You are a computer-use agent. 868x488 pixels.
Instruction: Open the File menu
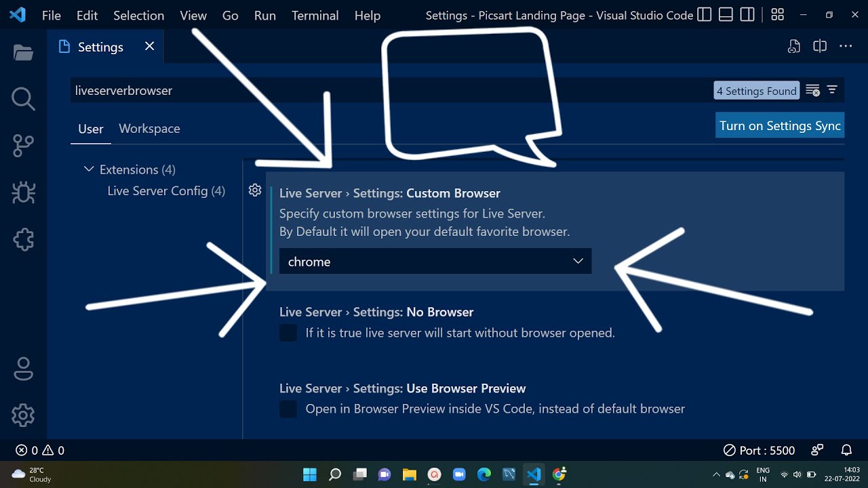[x=52, y=15]
